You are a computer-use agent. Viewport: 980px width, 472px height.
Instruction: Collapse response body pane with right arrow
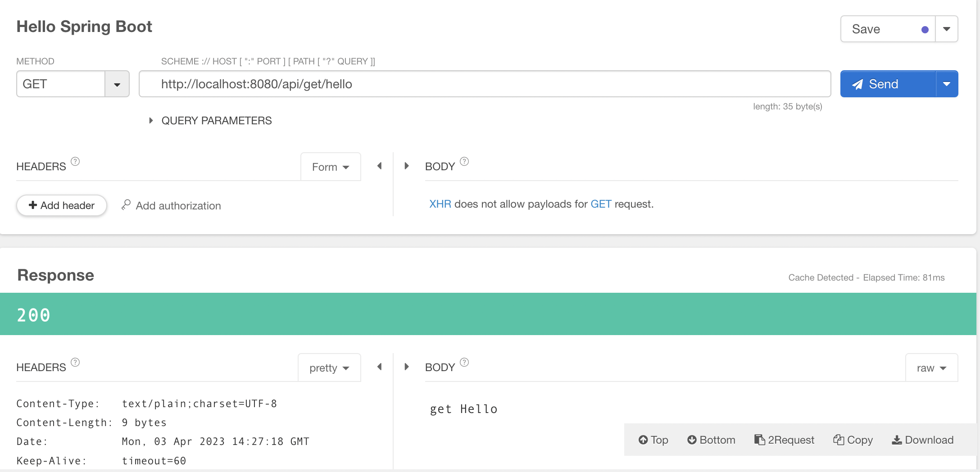tap(407, 367)
